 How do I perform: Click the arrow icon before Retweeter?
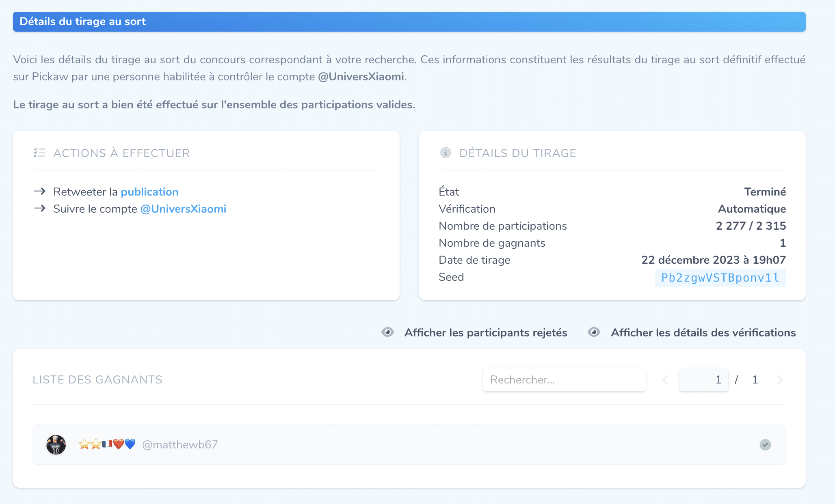(x=39, y=191)
